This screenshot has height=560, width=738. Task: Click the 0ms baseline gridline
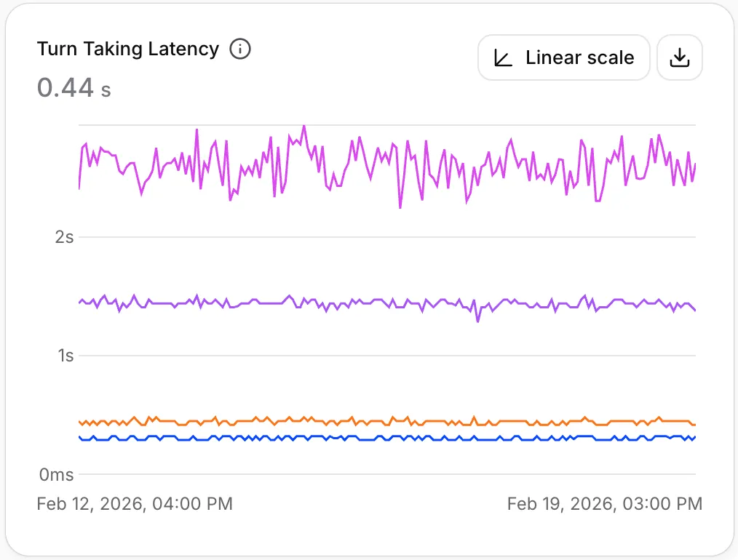(387, 474)
